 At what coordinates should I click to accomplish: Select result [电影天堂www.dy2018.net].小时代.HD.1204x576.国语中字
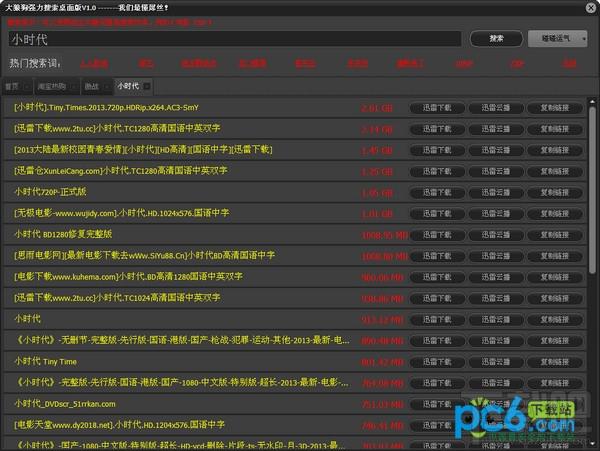tap(119, 425)
